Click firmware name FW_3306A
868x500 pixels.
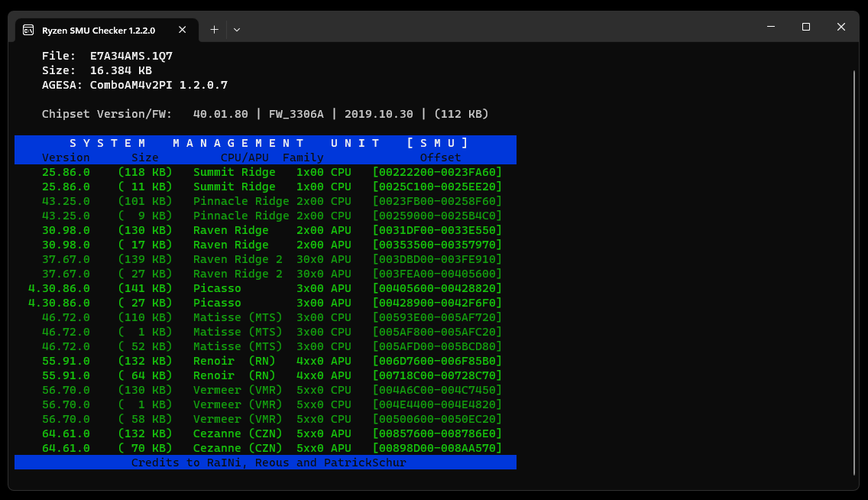pyautogui.click(x=296, y=114)
